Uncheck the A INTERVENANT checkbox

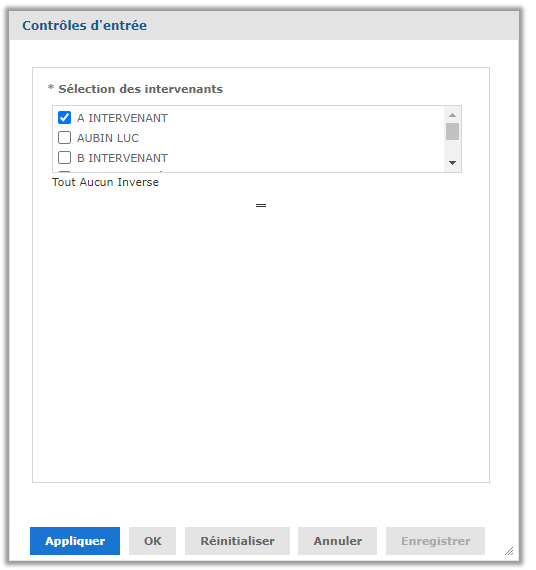(64, 118)
